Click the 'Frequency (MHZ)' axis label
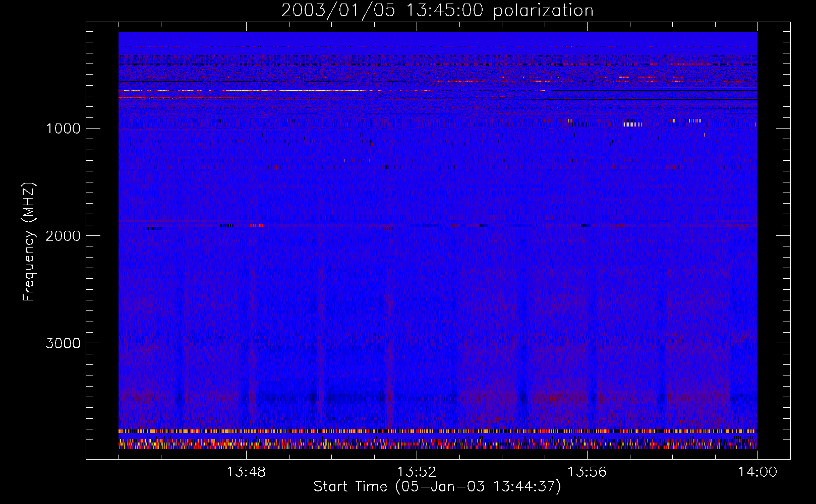This screenshot has height=504, width=816. click(29, 241)
